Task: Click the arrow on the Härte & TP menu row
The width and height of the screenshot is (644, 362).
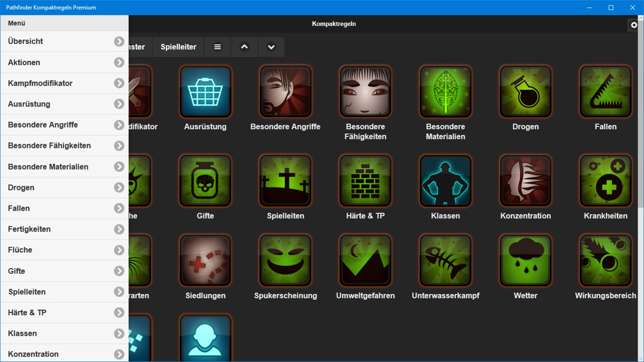Action: coord(119,313)
